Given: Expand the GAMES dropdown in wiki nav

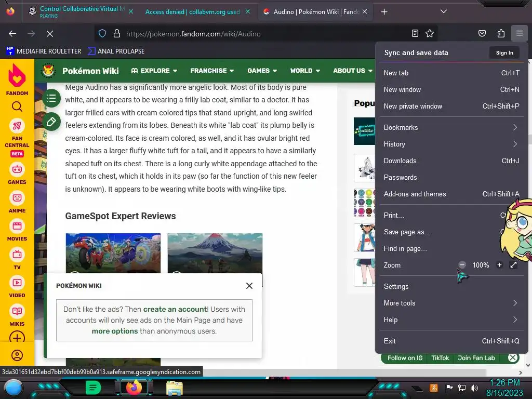Looking at the screenshot, I should point(262,71).
